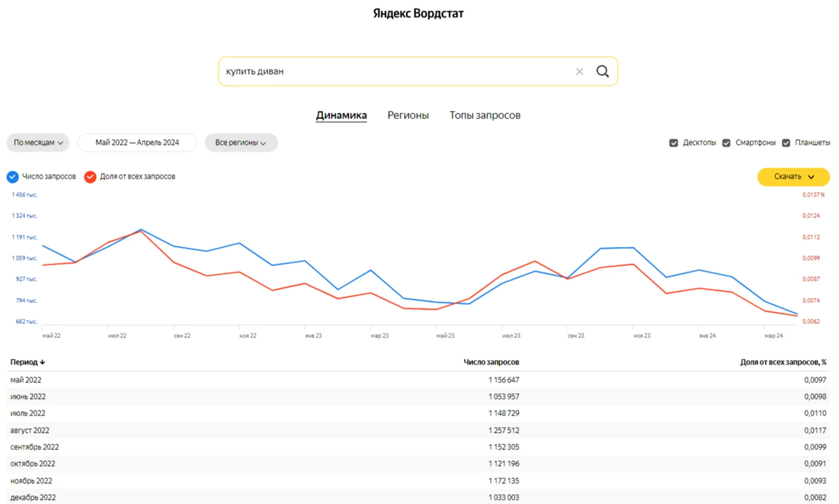
Task: Open the По месяцам grouping dropdown
Action: point(38,143)
